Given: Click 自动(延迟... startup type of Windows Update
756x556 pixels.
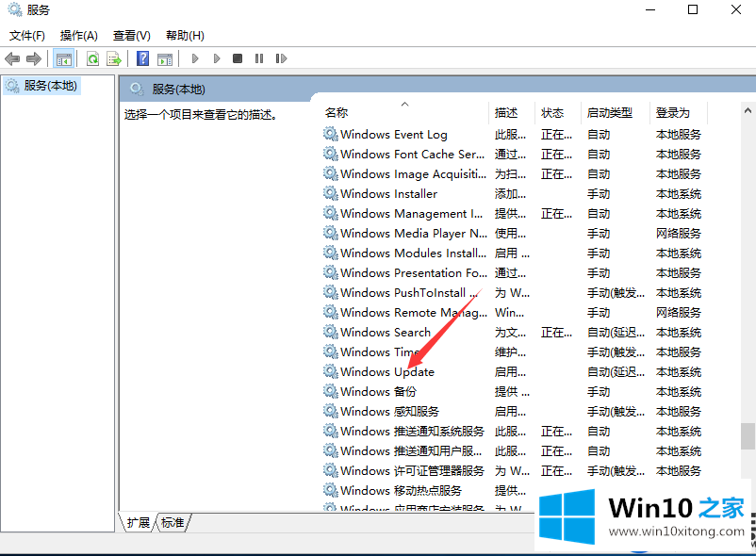Looking at the screenshot, I should point(616,372).
